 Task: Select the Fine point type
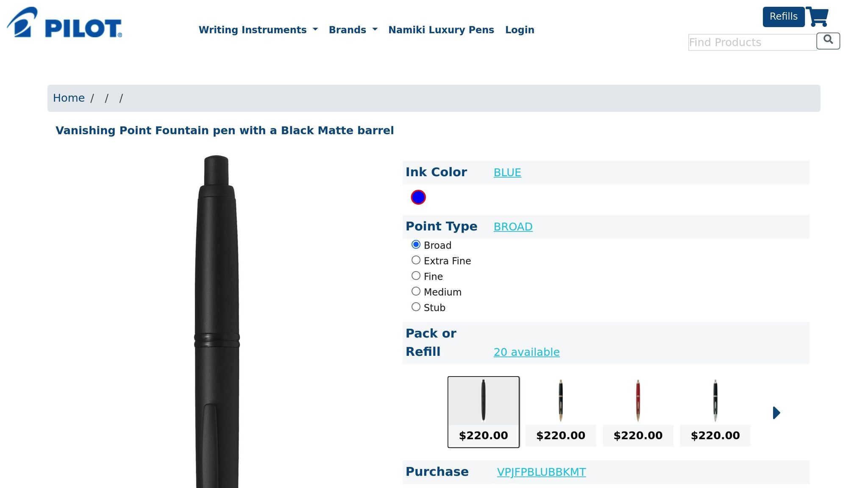[416, 275]
